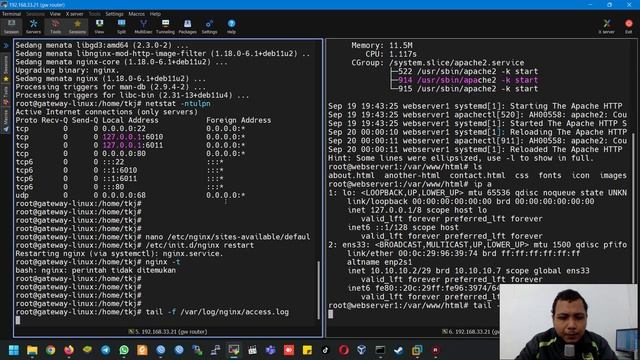Open the Tools menu
Image resolution: width=640 pixels, height=360 pixels.
(94, 14)
